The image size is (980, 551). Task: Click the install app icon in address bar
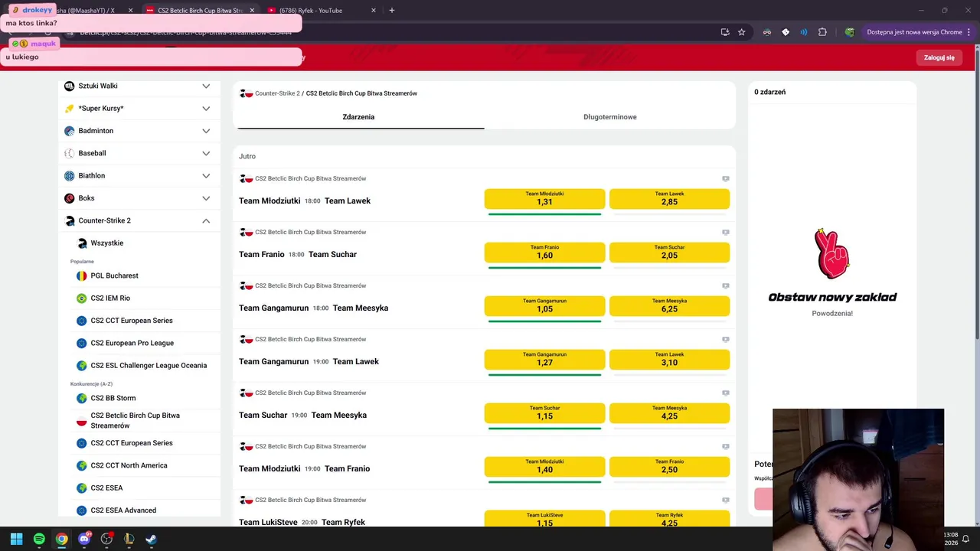coord(725,32)
